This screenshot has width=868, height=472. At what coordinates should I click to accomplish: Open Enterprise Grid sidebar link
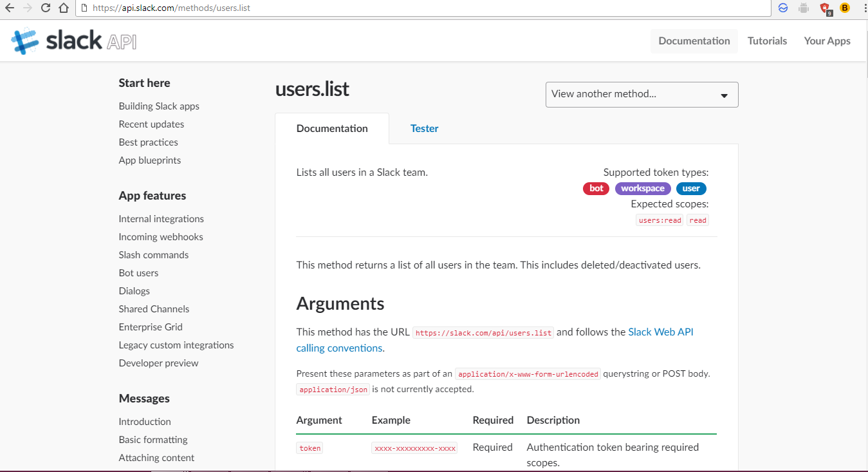[x=151, y=327]
